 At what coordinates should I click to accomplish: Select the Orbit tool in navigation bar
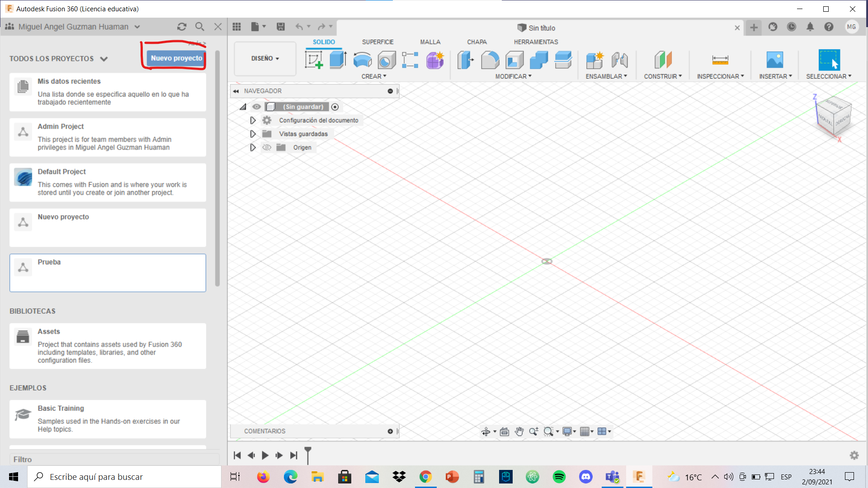point(486,432)
